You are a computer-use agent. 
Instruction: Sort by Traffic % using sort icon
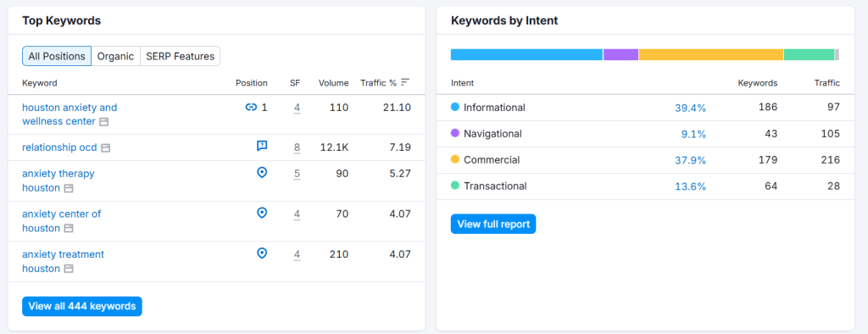point(405,82)
